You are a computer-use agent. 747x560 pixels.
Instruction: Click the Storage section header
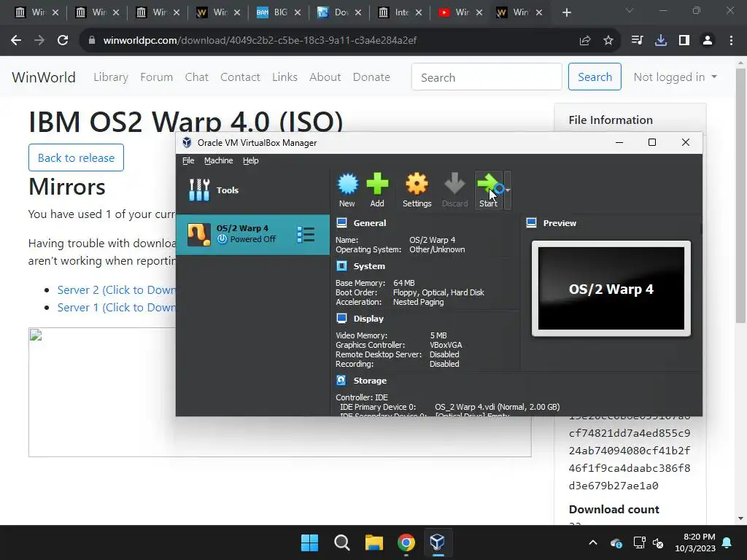(370, 381)
